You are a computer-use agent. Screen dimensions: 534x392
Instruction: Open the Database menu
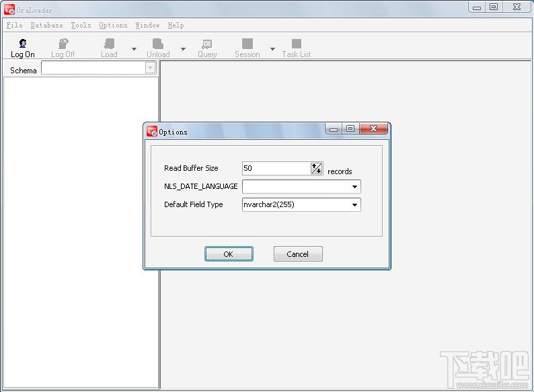click(x=46, y=25)
